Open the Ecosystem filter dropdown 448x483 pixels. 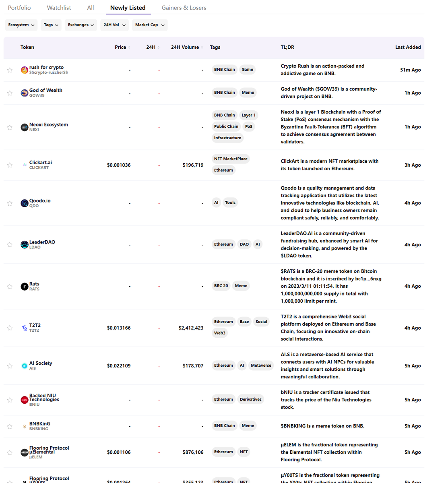tap(21, 25)
